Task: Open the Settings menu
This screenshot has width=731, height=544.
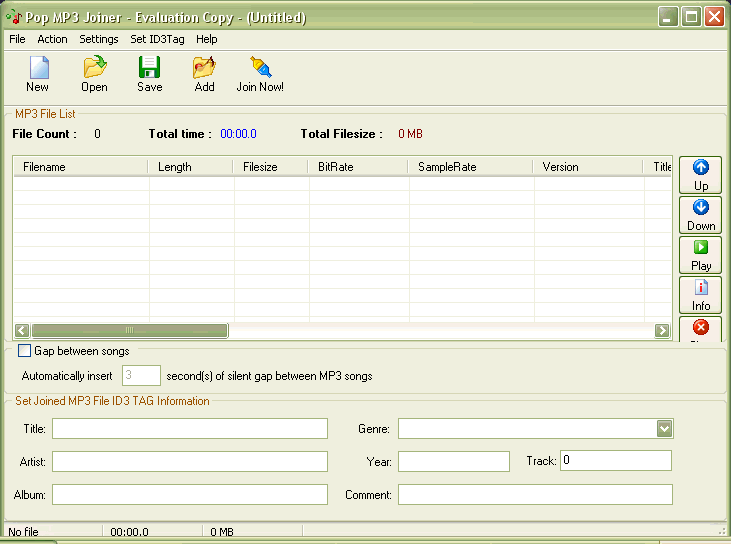Action: click(98, 39)
